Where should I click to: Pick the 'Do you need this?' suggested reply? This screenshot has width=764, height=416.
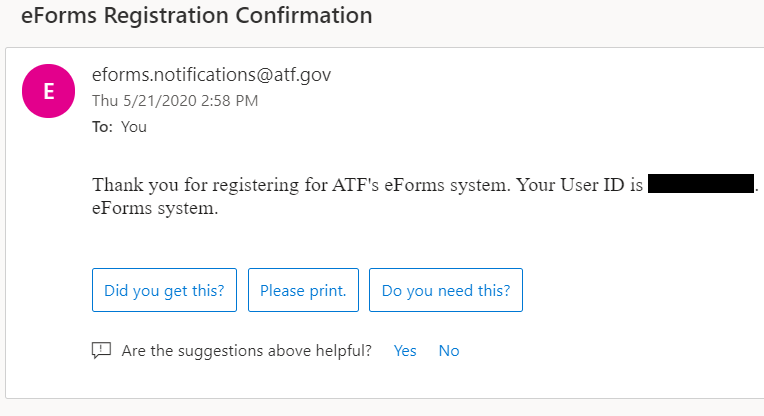(x=446, y=290)
